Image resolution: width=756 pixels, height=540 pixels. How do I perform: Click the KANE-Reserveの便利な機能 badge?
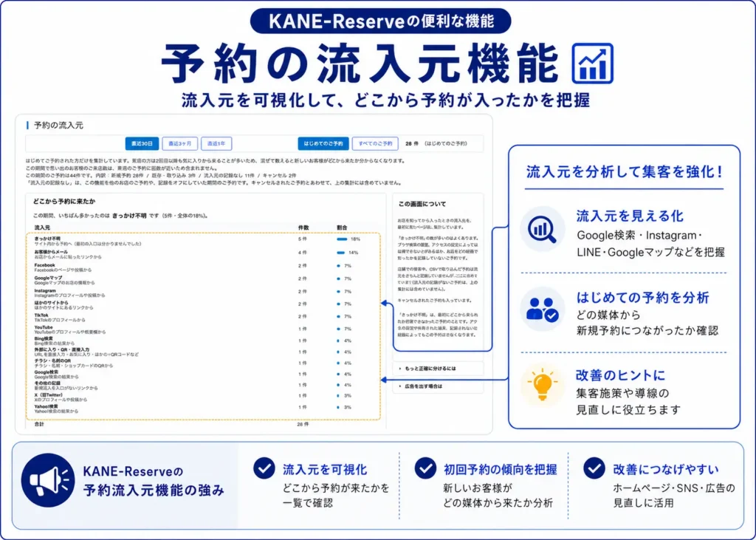click(381, 21)
